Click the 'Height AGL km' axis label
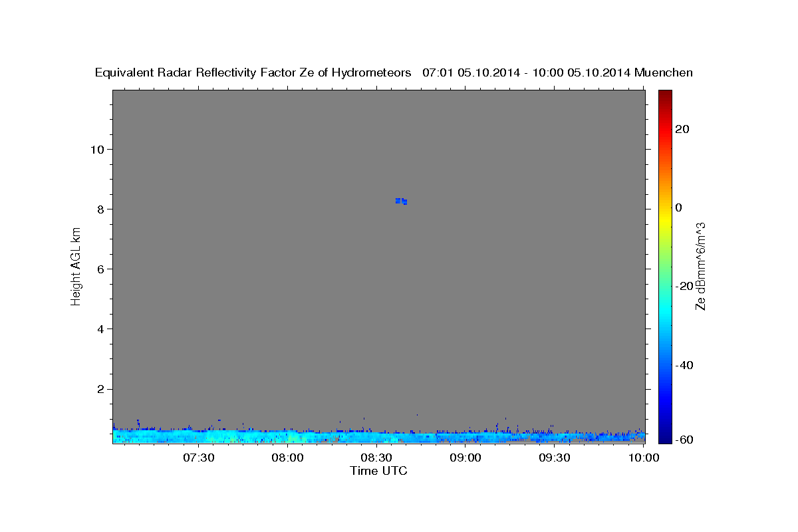798x532 pixels. click(76, 266)
